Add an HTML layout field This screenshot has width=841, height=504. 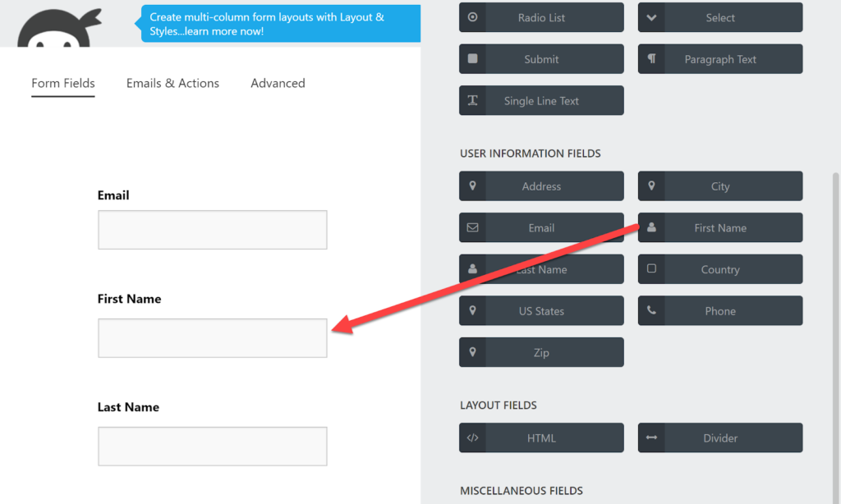click(541, 438)
